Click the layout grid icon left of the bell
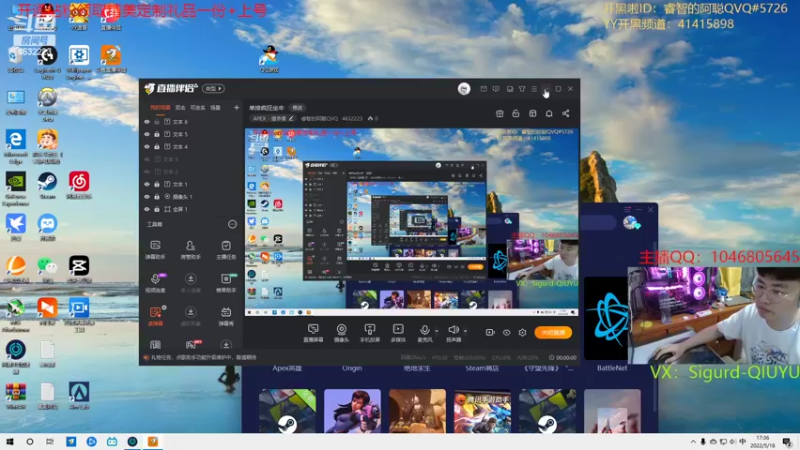 pos(533,113)
